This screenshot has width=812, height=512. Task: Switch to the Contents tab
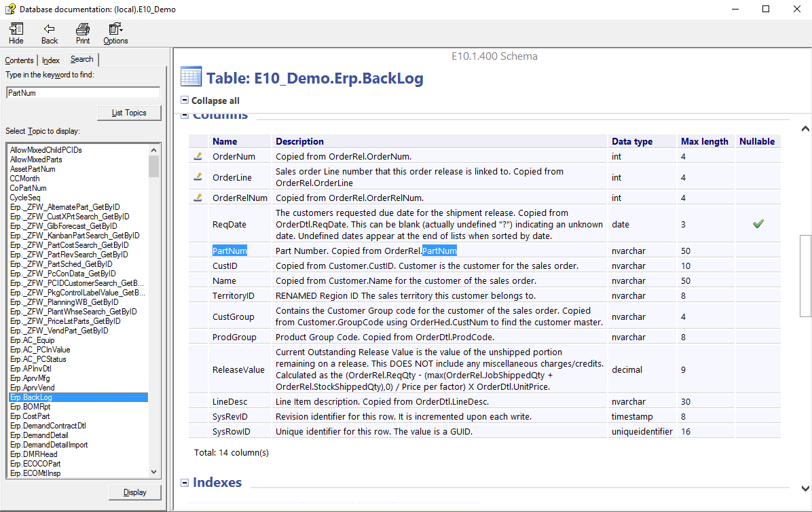pos(19,60)
